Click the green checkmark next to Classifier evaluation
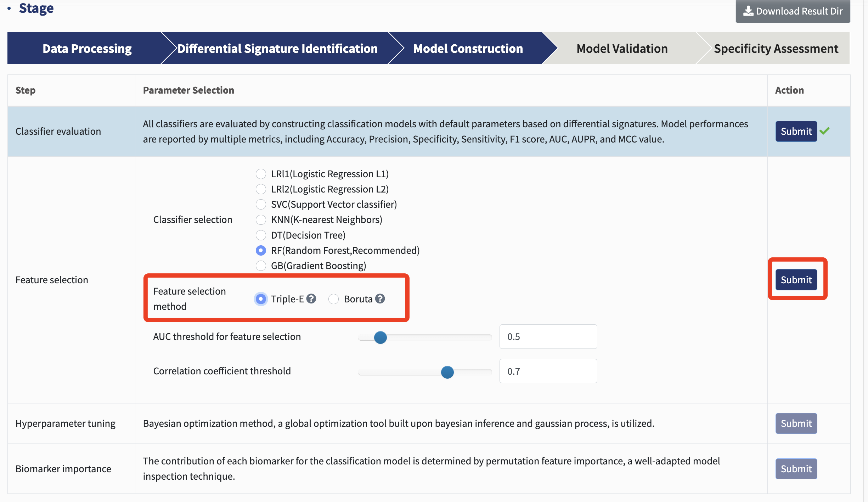 824,131
